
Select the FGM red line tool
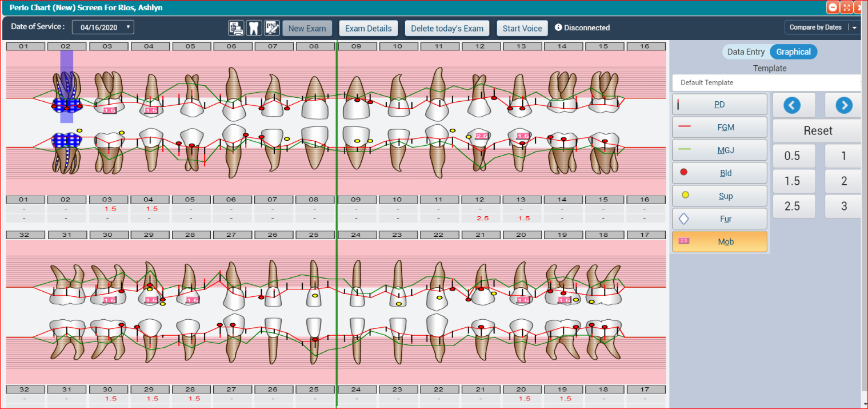coord(719,128)
